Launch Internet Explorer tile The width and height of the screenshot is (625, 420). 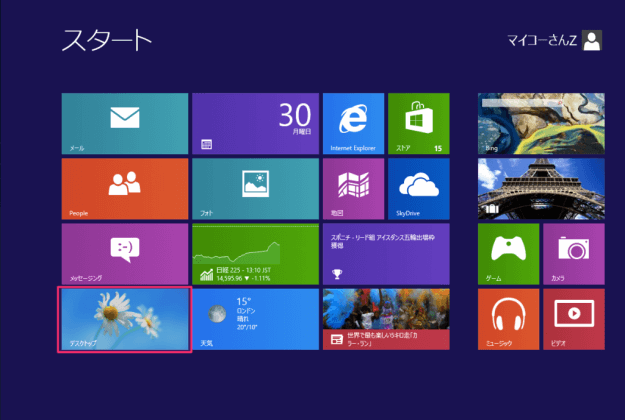(x=353, y=123)
